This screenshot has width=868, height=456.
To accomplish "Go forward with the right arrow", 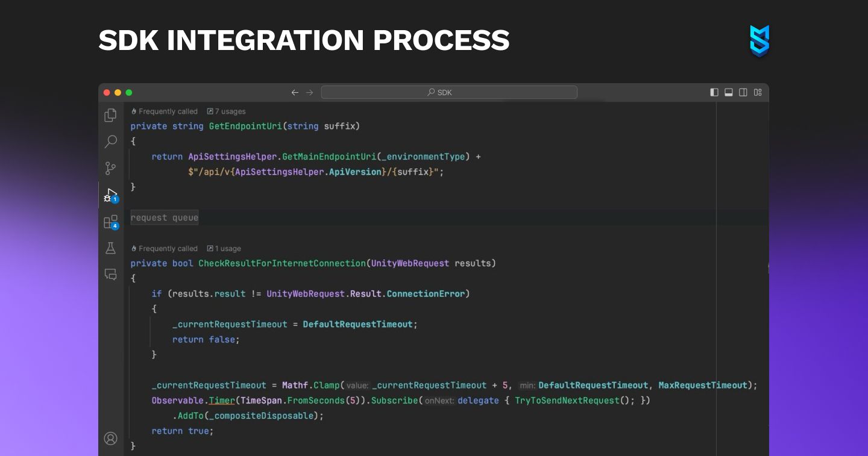I will [x=310, y=92].
